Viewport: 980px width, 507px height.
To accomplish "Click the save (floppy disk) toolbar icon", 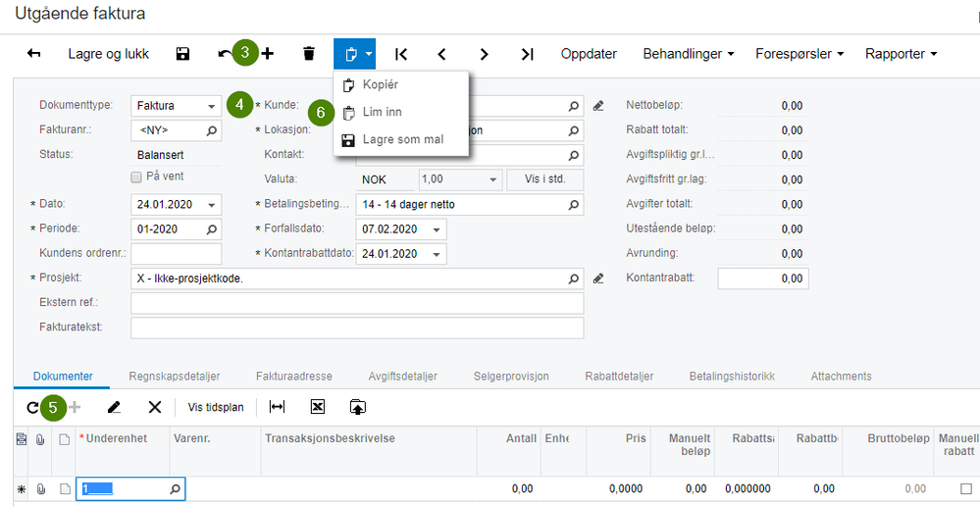I will (x=182, y=54).
